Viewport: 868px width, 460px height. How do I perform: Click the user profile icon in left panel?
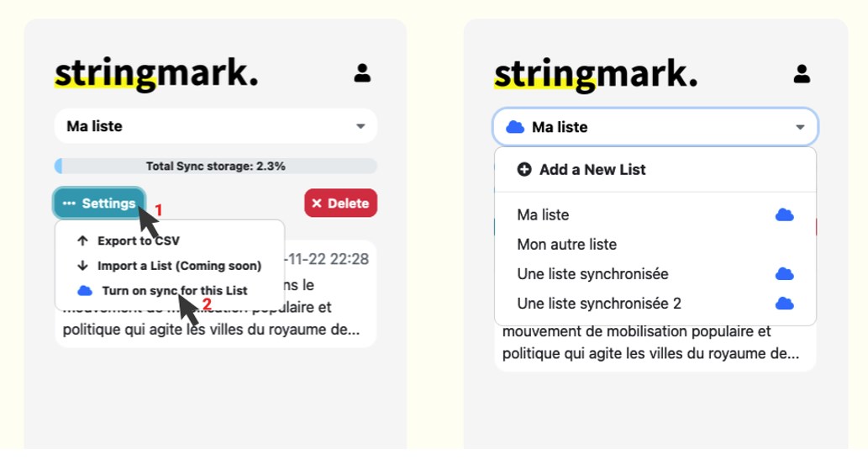362,73
